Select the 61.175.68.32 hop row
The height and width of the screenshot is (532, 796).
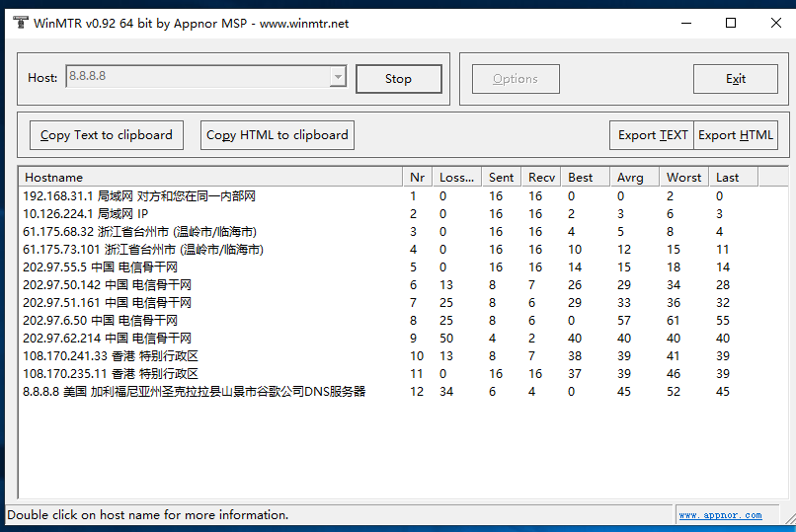[x=390, y=232]
